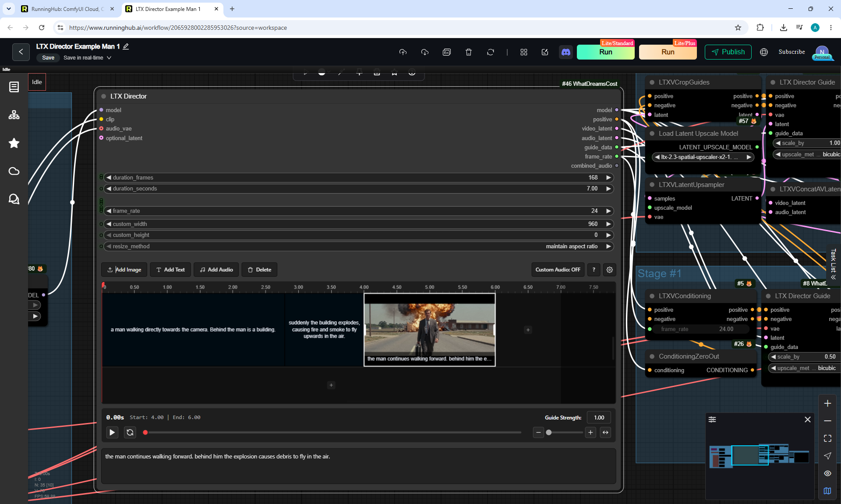
Task: Open the cloud sidebar icon
Action: click(14, 171)
